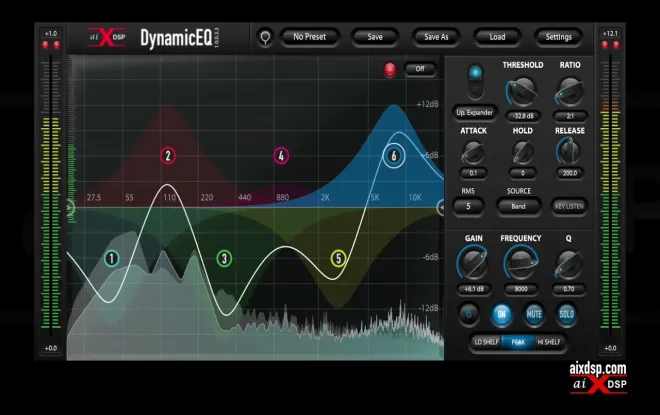Click the ATTACK knob

point(473,152)
